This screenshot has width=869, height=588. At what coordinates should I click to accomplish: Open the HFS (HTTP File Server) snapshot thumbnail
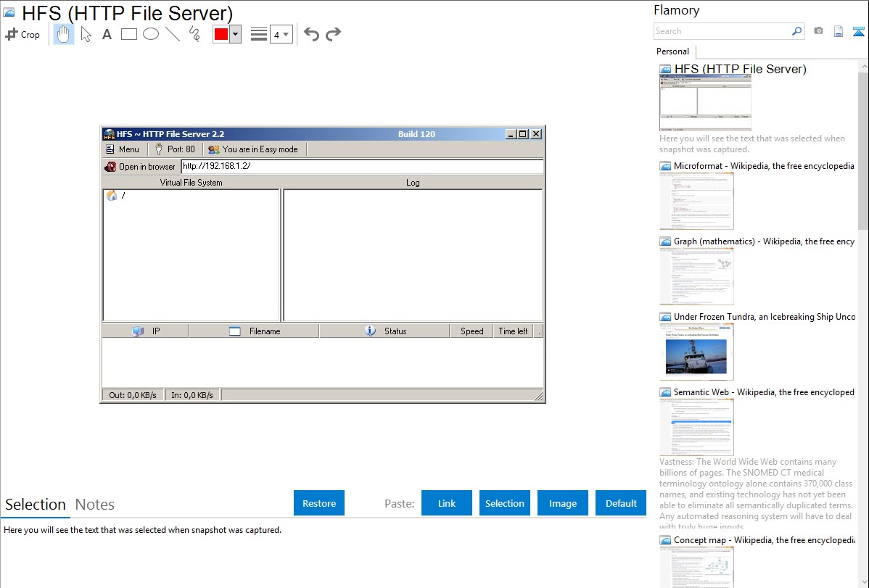706,104
